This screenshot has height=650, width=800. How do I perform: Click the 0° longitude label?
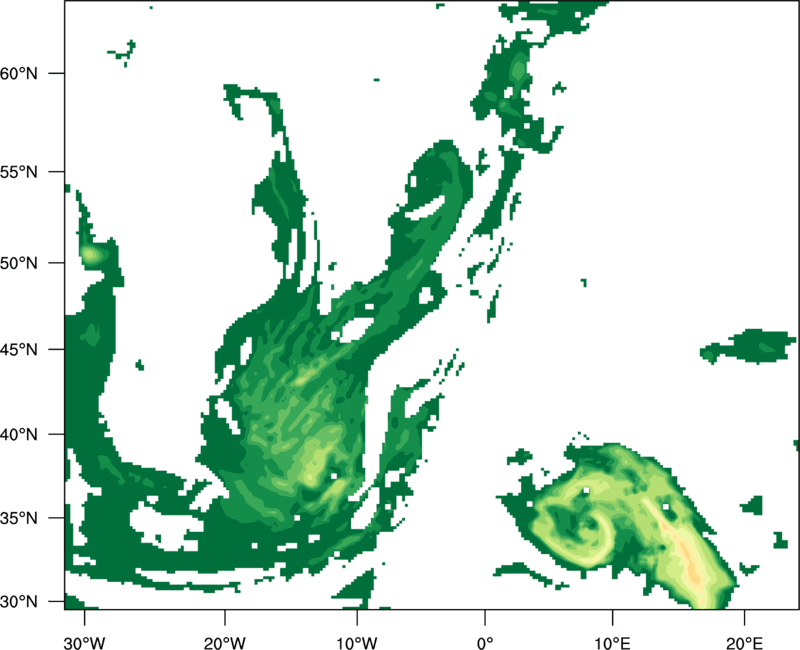(x=485, y=643)
